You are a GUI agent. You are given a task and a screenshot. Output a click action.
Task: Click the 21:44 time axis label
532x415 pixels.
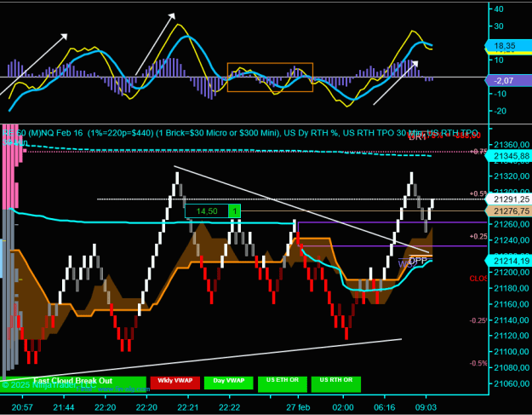tap(64, 406)
